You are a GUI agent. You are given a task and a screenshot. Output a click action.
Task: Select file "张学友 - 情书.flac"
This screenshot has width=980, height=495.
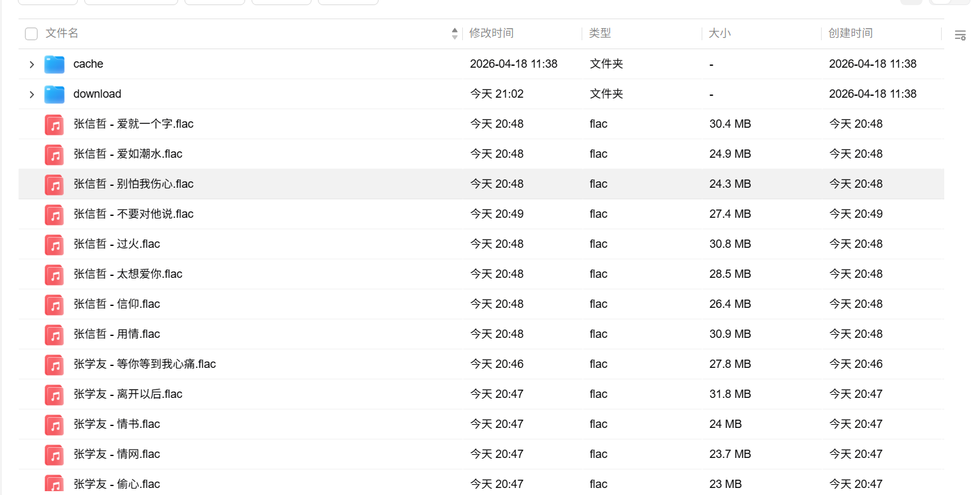(117, 424)
